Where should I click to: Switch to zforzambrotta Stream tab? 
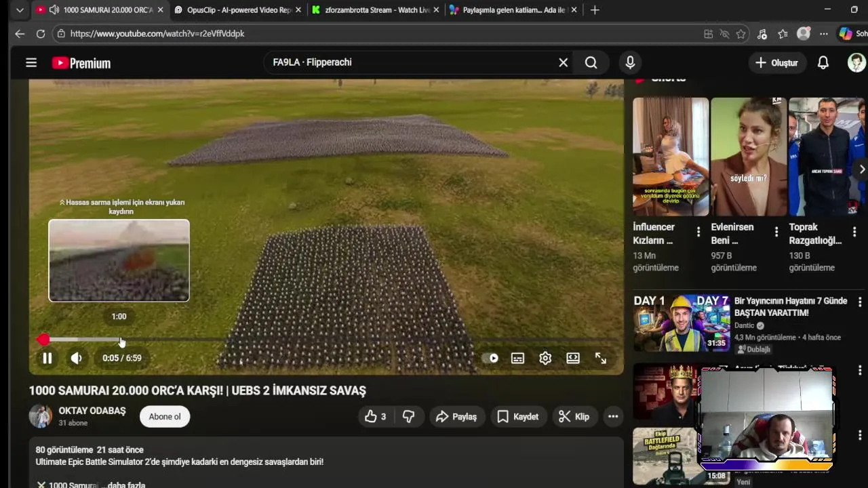coord(376,10)
